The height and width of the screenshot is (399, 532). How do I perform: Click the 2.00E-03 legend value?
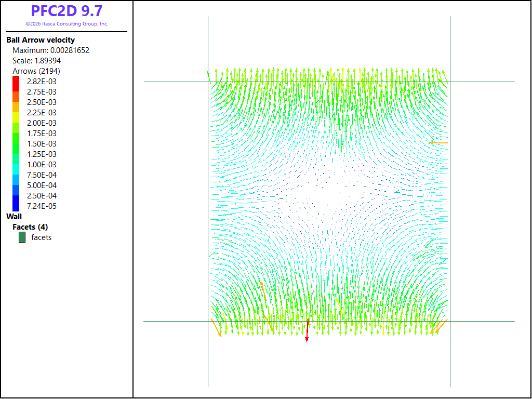click(x=42, y=123)
